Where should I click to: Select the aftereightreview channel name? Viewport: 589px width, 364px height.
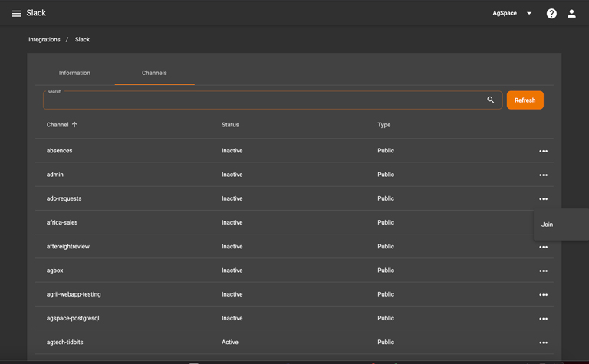point(68,247)
